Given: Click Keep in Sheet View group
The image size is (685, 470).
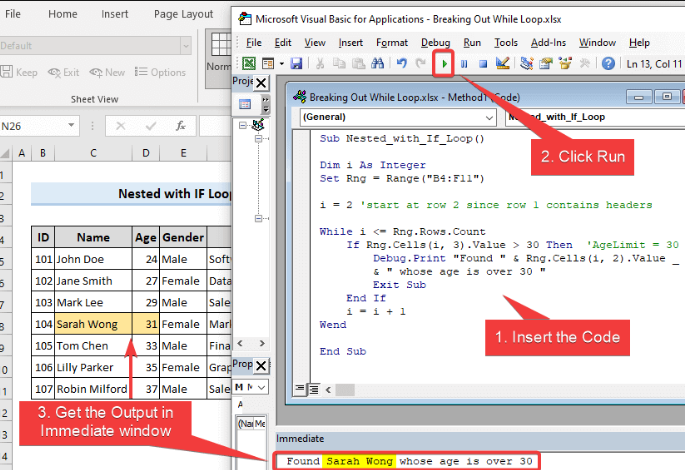Looking at the screenshot, I should [19, 72].
